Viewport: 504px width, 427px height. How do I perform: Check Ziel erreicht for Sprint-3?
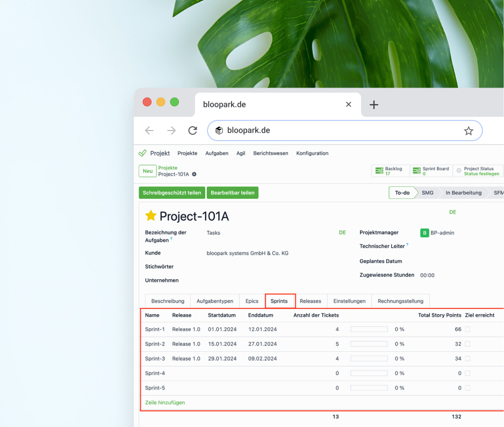coord(468,358)
